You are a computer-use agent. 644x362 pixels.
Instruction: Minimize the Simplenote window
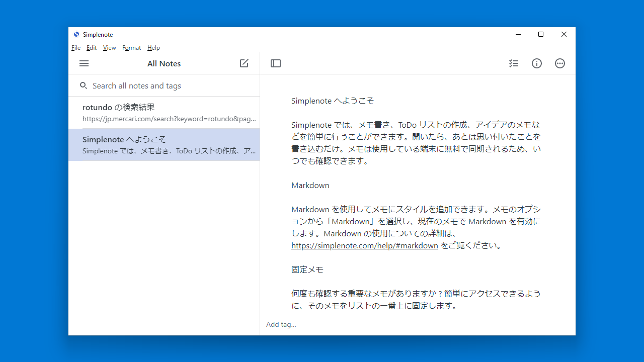tap(518, 34)
